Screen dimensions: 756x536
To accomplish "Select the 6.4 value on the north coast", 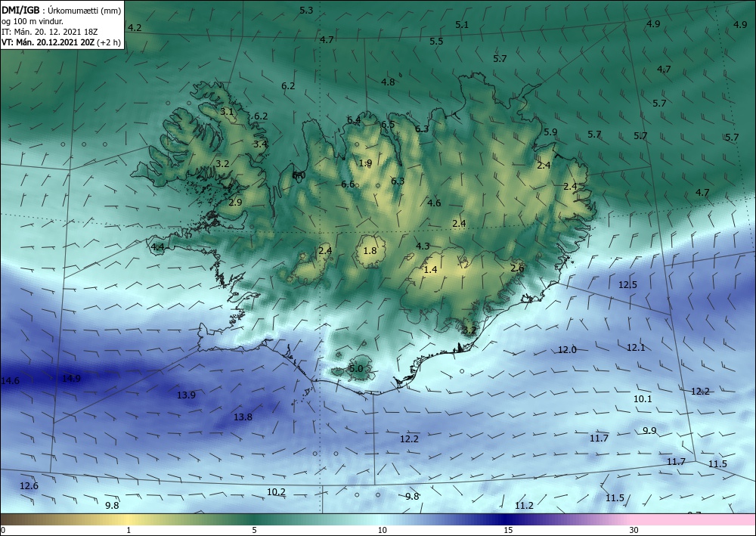I will click(x=354, y=120).
